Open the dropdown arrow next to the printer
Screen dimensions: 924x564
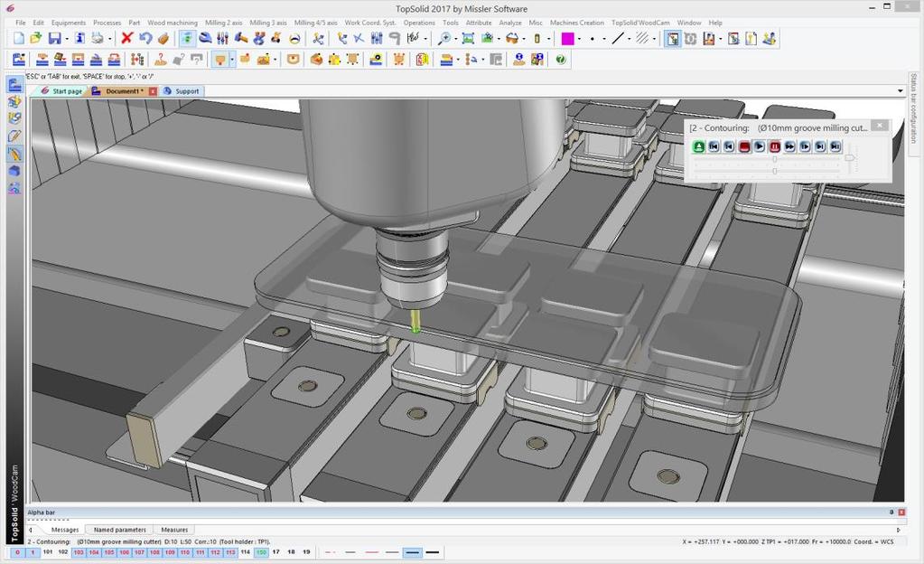pos(109,39)
